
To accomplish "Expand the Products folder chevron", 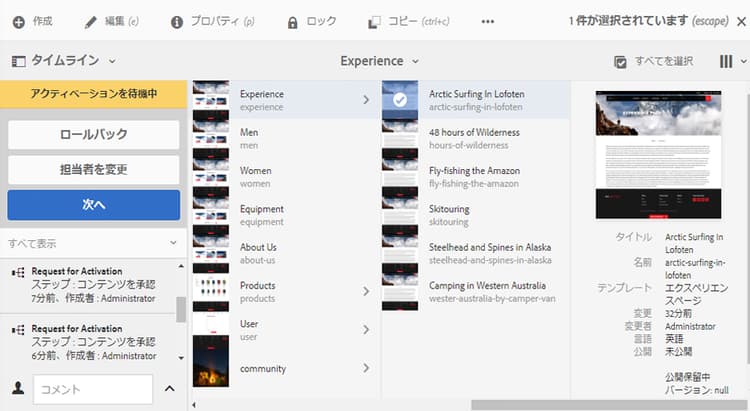I will (366, 291).
